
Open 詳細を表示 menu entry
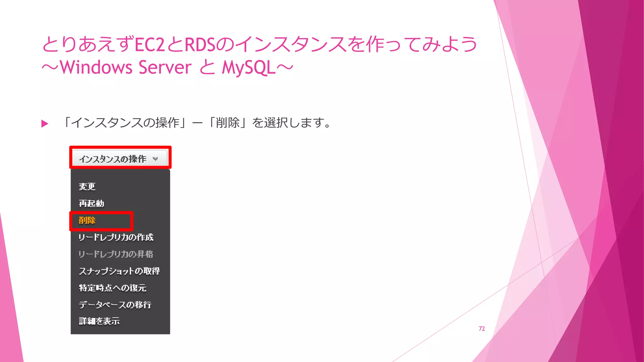pos(99,321)
